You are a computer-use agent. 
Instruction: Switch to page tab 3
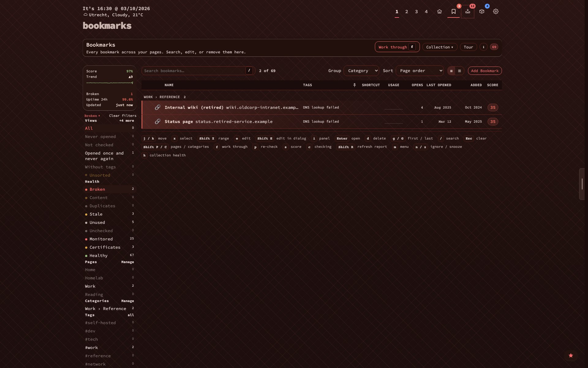point(417,11)
